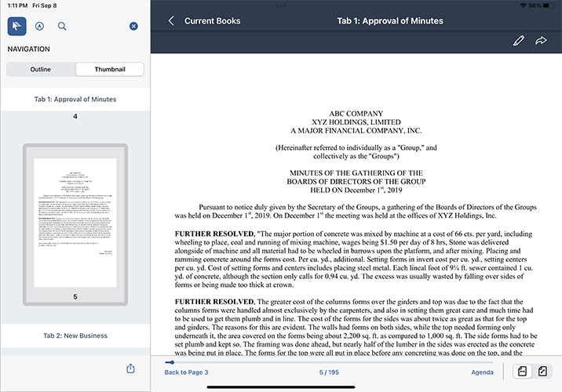The image size is (562, 392).
Task: Click the page progress slider handle
Action: click(170, 362)
